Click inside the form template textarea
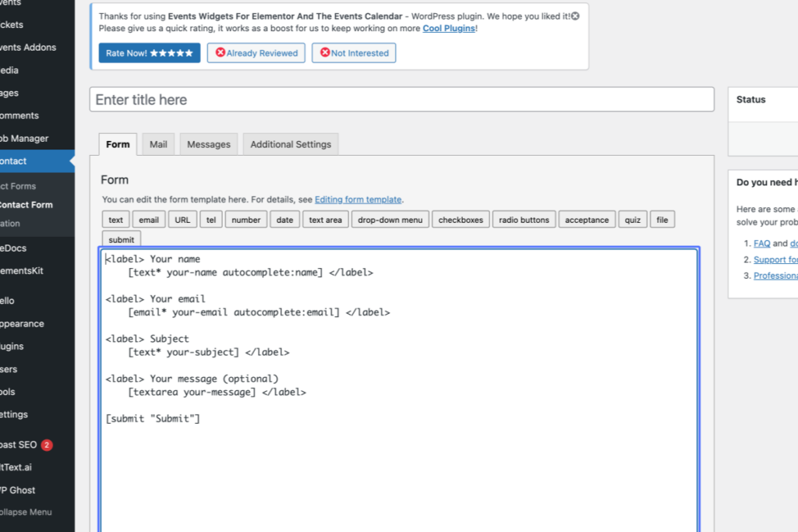Viewport: 798px width, 532px height. pos(399,392)
